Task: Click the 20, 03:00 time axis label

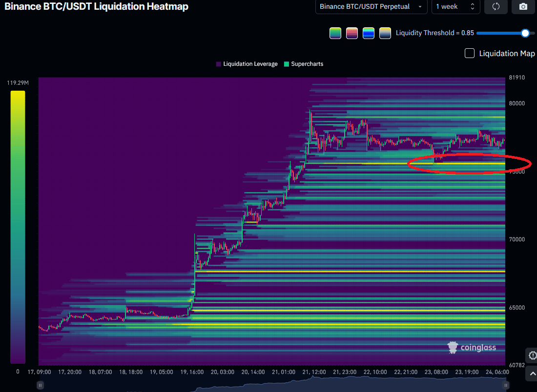Action: tap(223, 372)
